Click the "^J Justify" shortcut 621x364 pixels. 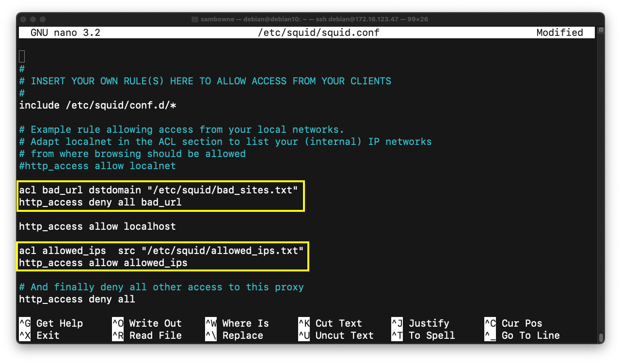(x=420, y=323)
